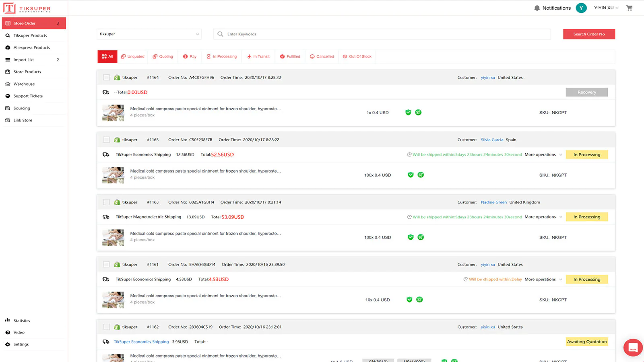This screenshot has height=362, width=644.
Task: Switch to the Pay tab
Action: click(x=190, y=56)
